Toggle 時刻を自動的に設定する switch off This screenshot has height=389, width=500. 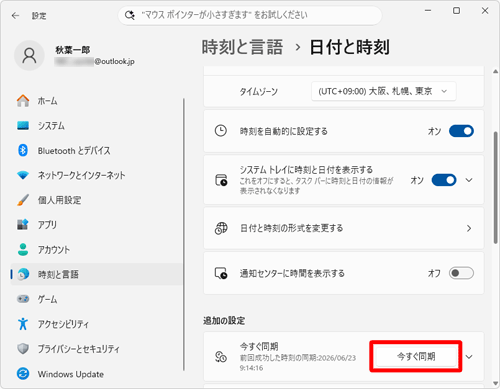click(461, 131)
